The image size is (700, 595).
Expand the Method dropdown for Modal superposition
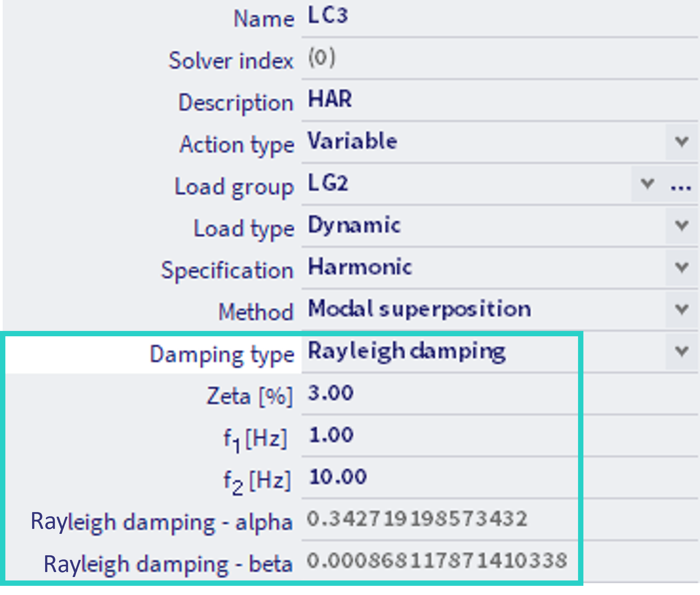click(680, 311)
